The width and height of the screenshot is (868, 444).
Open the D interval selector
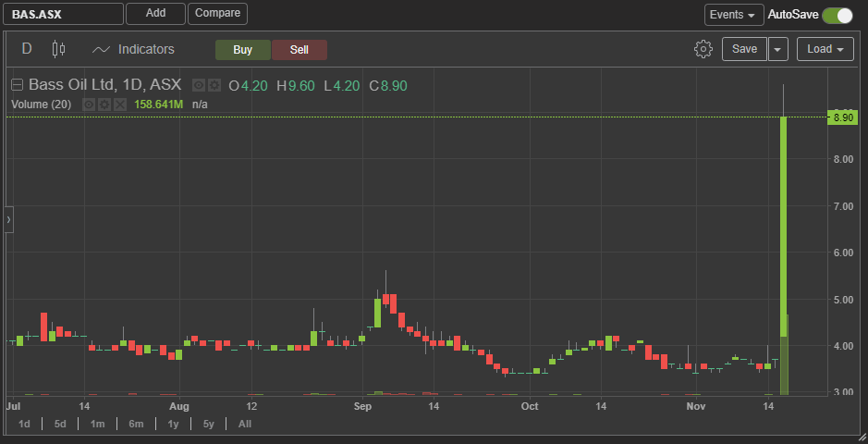(27, 49)
